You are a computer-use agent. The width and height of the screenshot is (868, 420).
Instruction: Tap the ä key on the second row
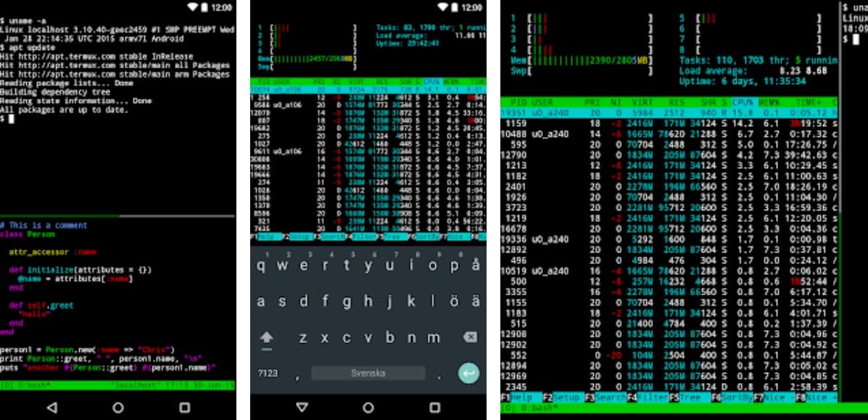[x=476, y=302]
